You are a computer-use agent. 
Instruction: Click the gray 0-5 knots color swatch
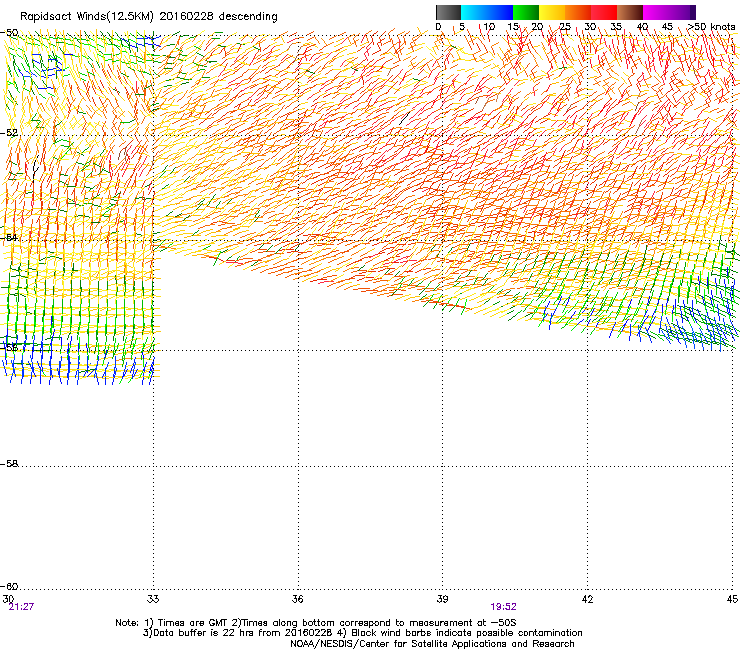[448, 12]
